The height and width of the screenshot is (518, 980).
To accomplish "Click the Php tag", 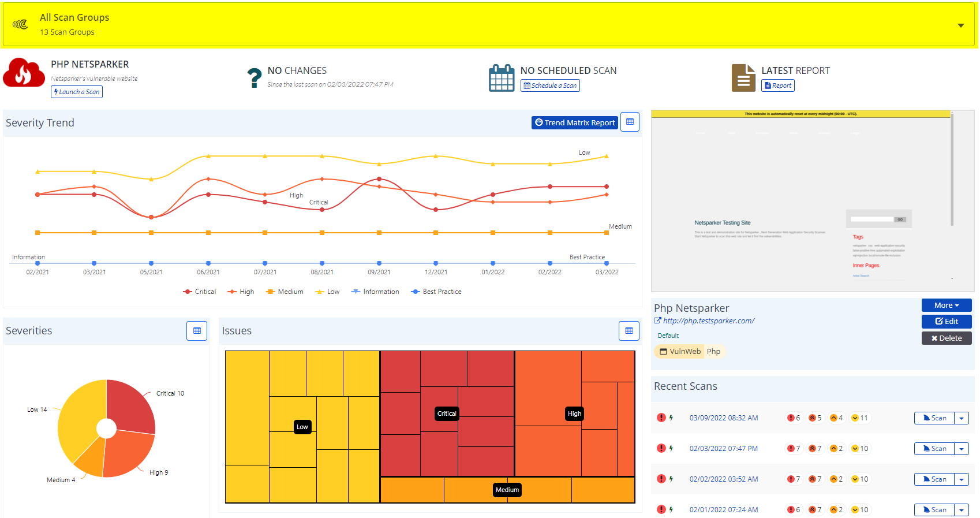I will pos(713,351).
